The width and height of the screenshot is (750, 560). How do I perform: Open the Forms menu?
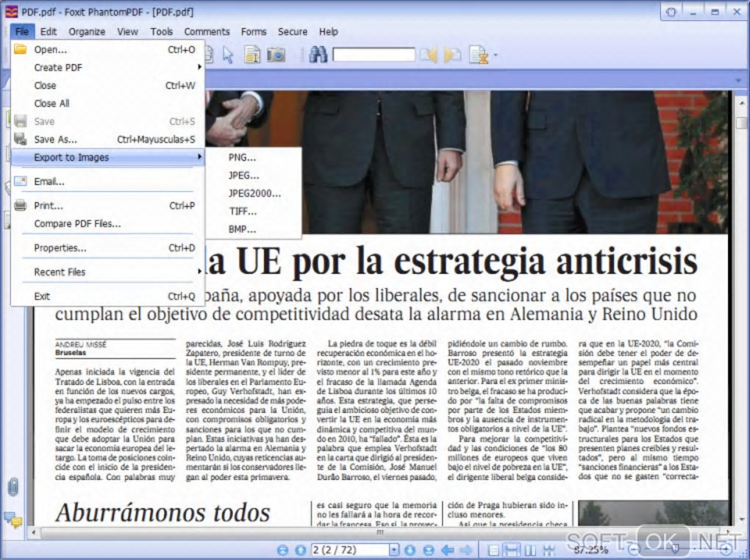pos(254,32)
